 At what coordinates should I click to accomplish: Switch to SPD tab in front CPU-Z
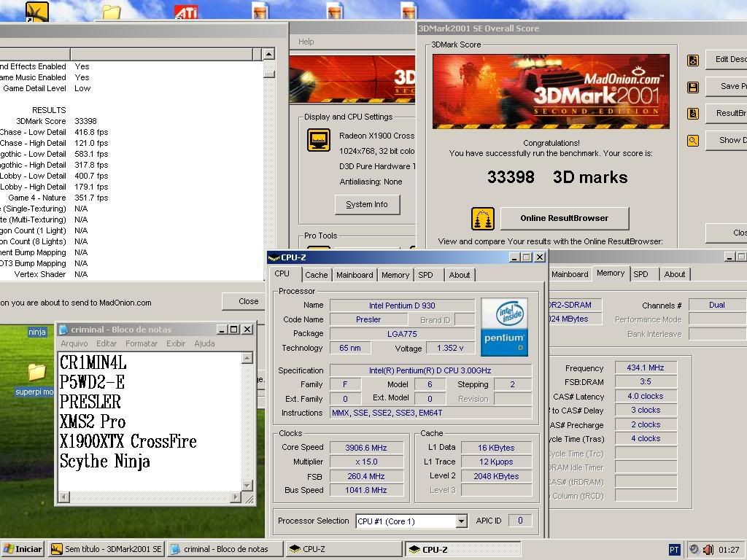coord(425,275)
